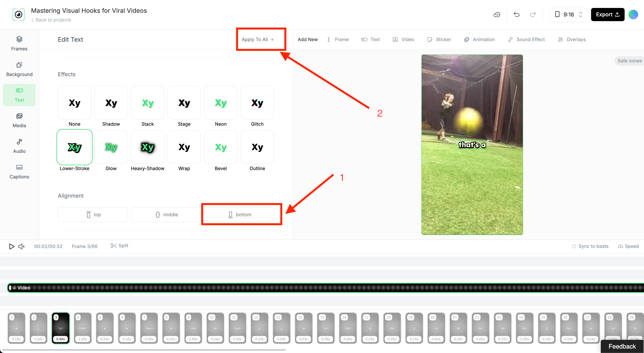The width and height of the screenshot is (644, 353).
Task: Open the Audio sidebar panel
Action: click(x=19, y=146)
